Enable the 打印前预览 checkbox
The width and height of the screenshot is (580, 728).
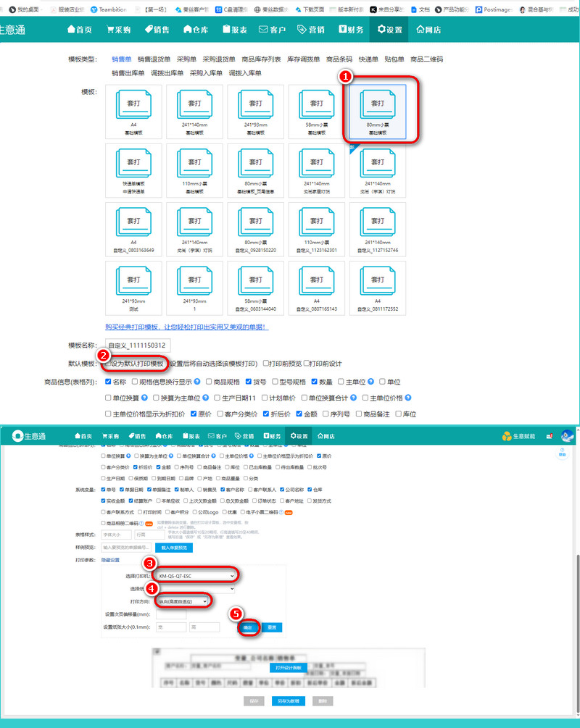pyautogui.click(x=267, y=363)
